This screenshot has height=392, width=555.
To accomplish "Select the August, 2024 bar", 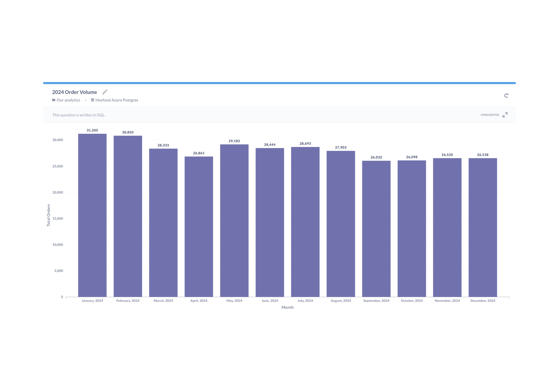I will 341,224.
